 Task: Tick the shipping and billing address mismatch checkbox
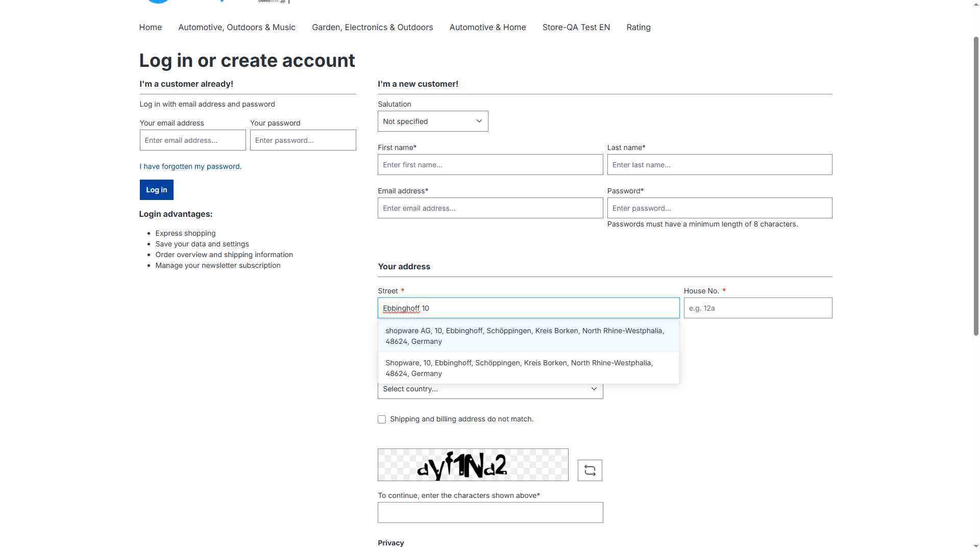point(382,419)
